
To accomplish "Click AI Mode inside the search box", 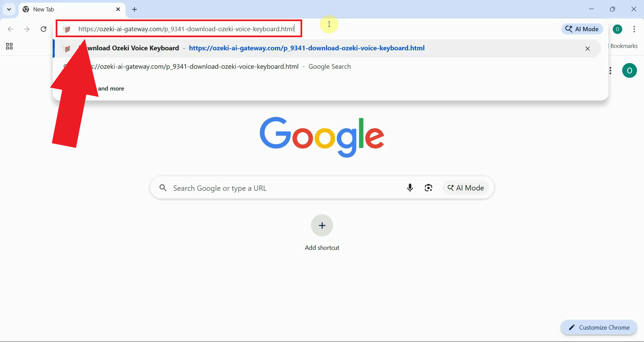I will coord(466,188).
